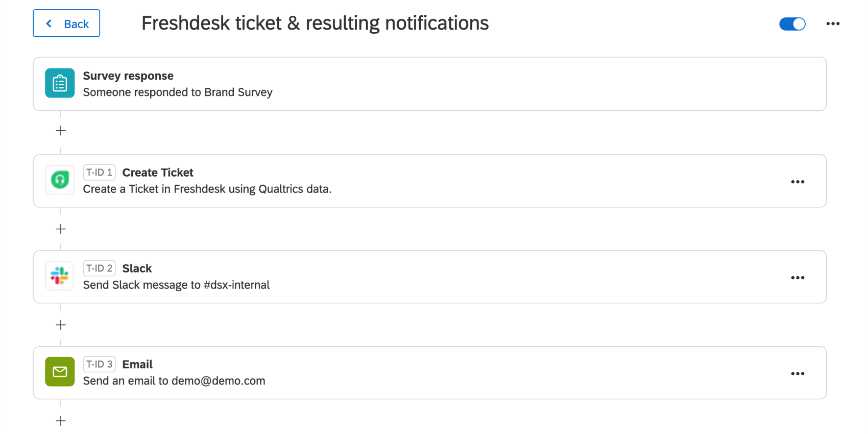868x434 pixels.
Task: Add a new task after Email
Action: (x=61, y=421)
